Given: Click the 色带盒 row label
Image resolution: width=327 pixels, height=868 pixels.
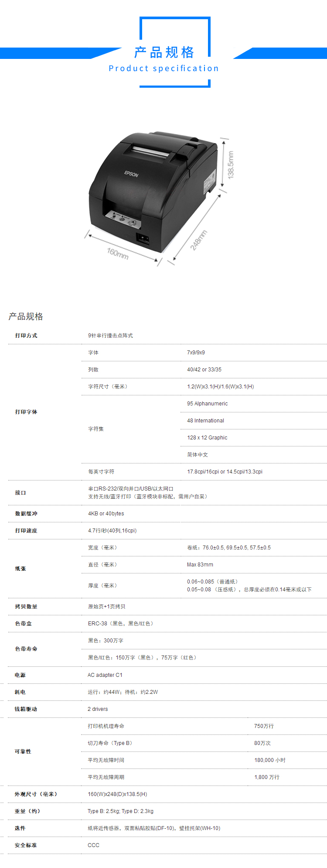Looking at the screenshot, I should (23, 624).
